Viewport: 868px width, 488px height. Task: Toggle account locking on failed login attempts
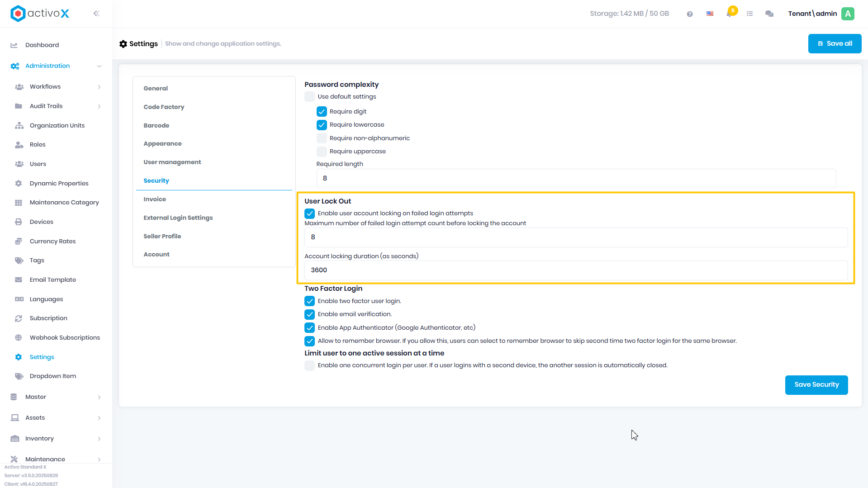[x=309, y=213]
